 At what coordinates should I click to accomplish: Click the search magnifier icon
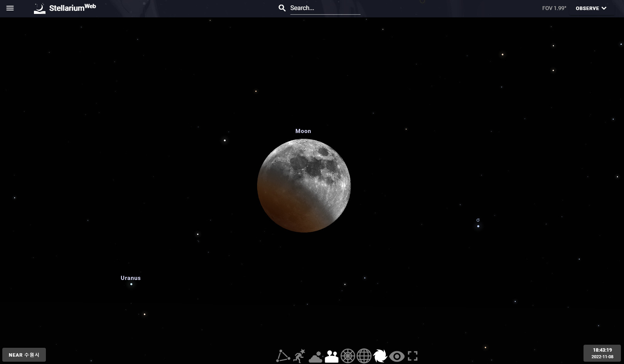point(282,8)
